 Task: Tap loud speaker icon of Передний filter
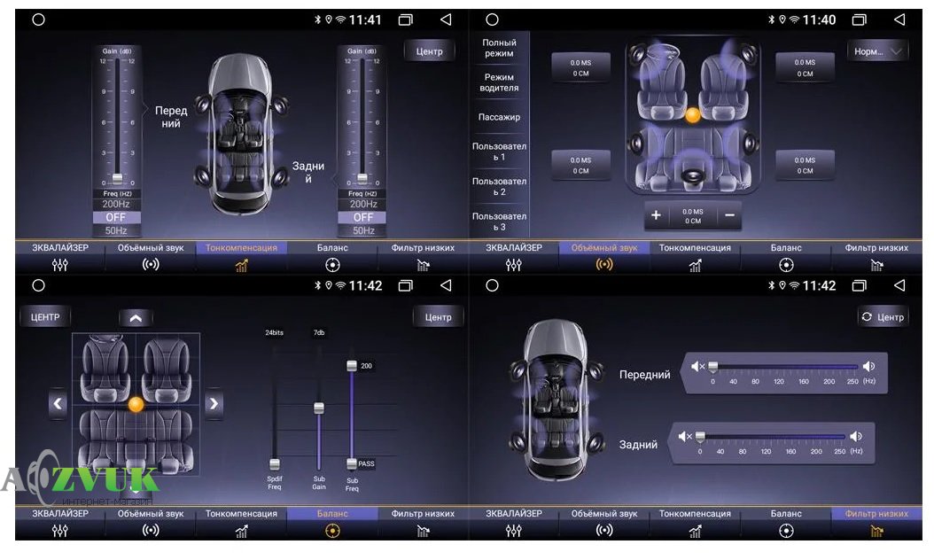coord(869,366)
